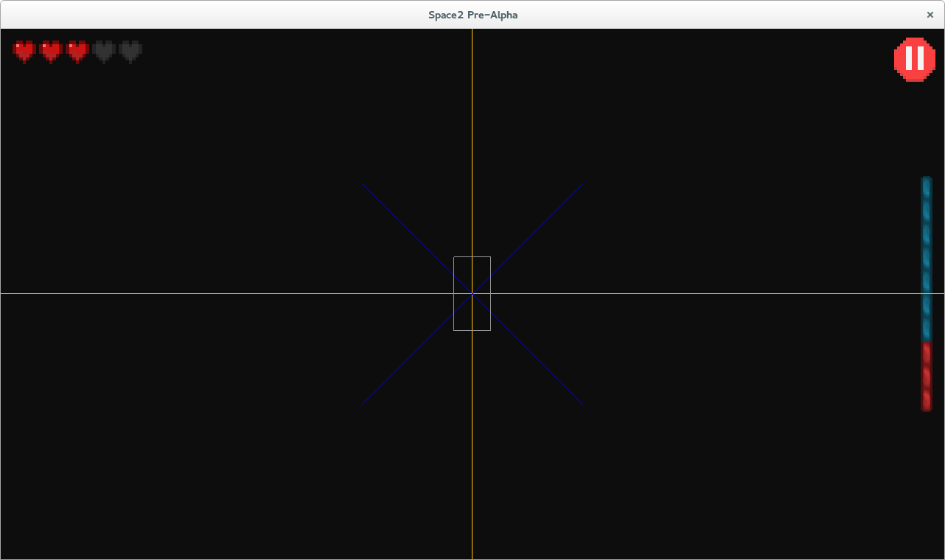Click the third red heart
Screen dimensions: 945x560
pos(77,52)
